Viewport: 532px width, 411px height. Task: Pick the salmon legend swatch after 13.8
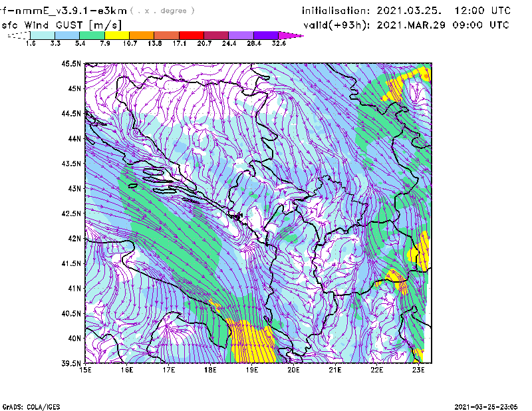[167, 35]
